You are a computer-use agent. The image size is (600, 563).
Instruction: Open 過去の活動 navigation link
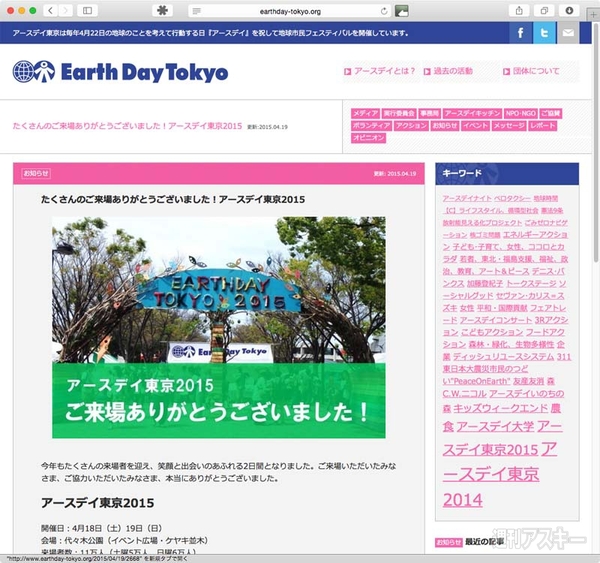[448, 71]
